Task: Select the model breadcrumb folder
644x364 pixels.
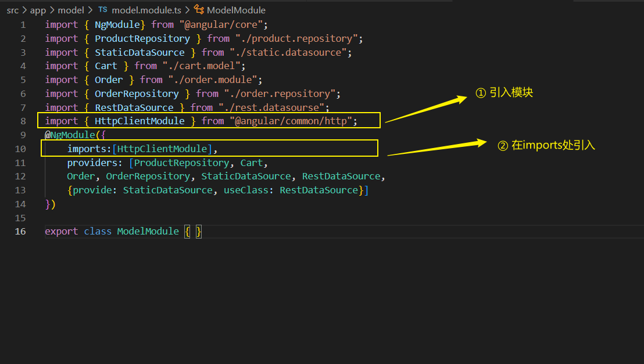Action: pyautogui.click(x=71, y=10)
